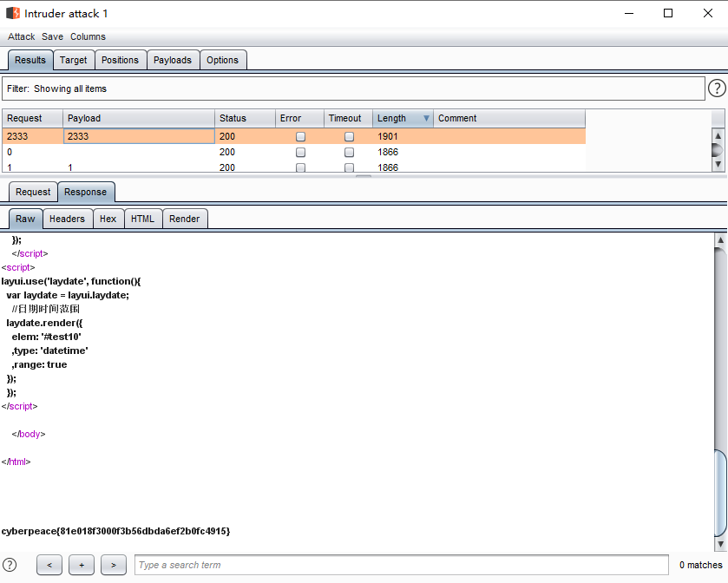Screen dimensions: 728x583
Task: Select the Render response view tab
Action: pyautogui.click(x=185, y=219)
